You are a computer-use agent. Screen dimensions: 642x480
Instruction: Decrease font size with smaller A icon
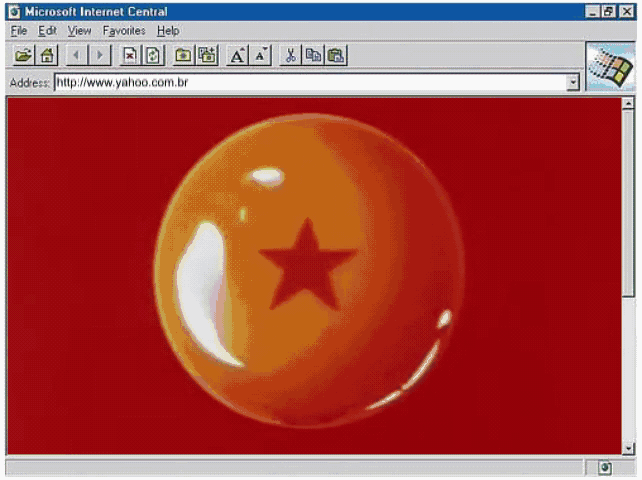point(260,55)
